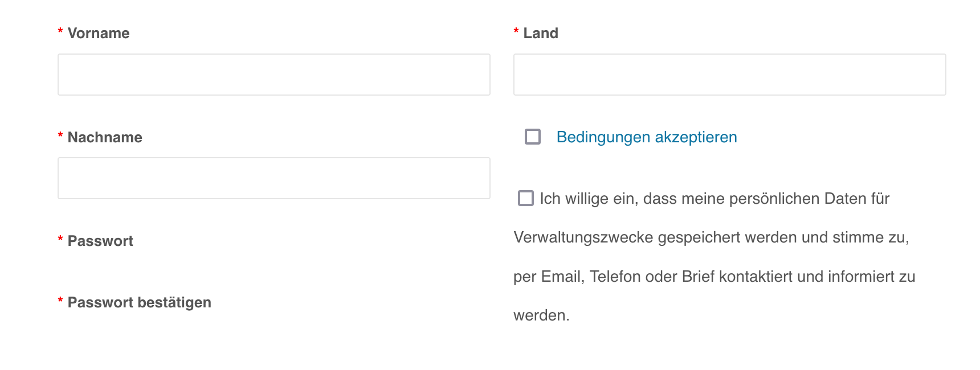Click the red asterisk beside Nachname
The height and width of the screenshot is (370, 980).
click(60, 135)
